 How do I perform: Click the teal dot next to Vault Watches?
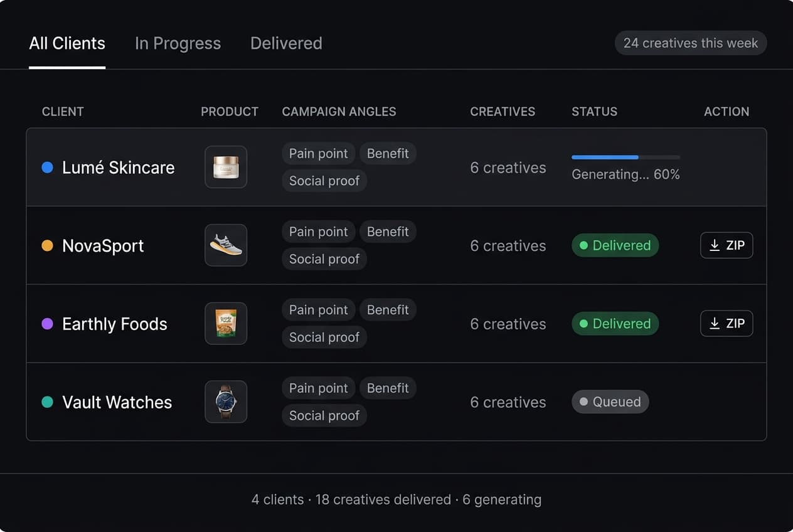[x=47, y=402]
